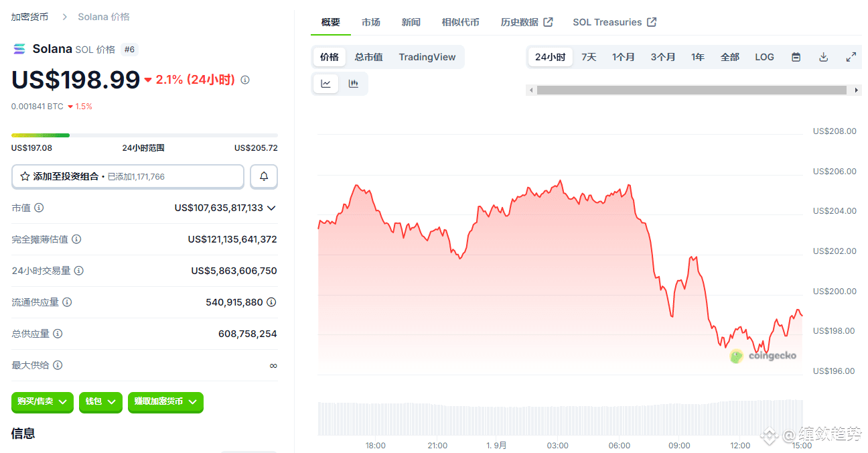Viewport: 868px width, 453px height.
Task: Click the external link icon on 历史数据
Action: tap(548, 22)
